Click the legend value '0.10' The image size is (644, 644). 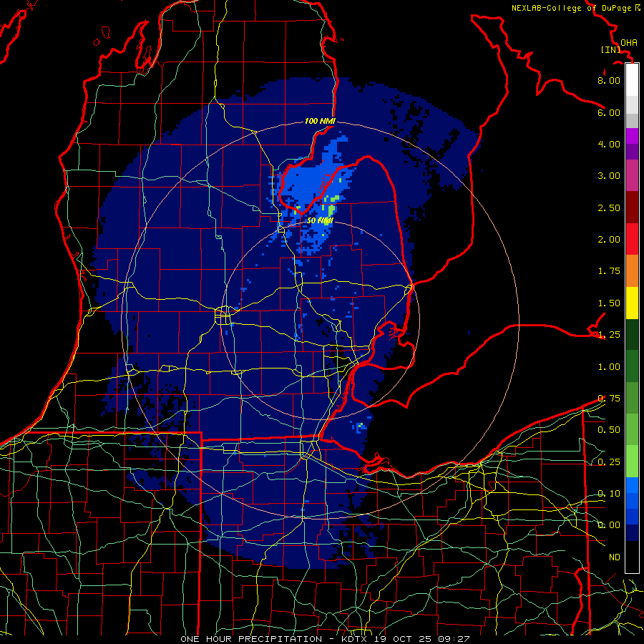(x=609, y=493)
